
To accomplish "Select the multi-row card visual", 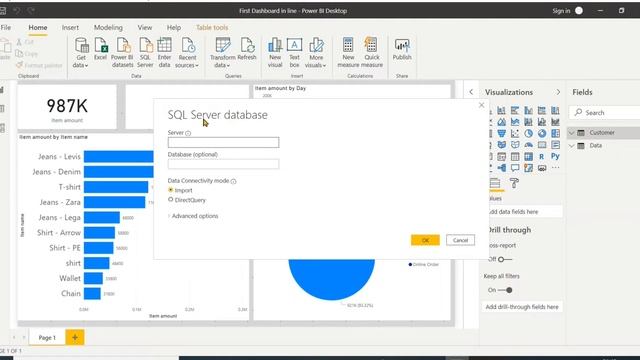I will pos(555,145).
